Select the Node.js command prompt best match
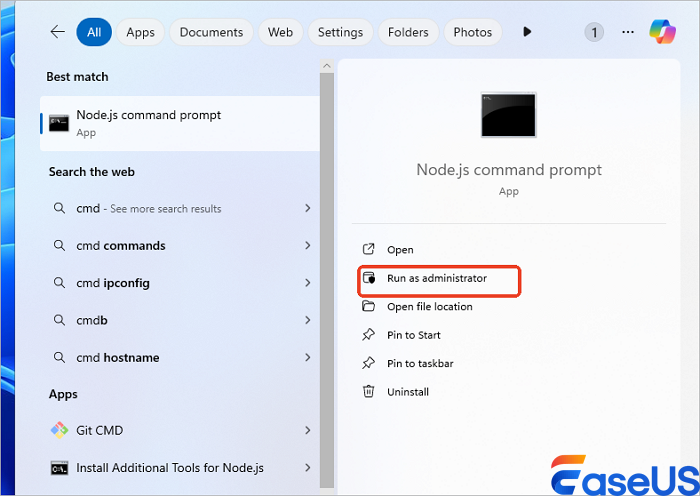Image resolution: width=700 pixels, height=496 pixels. (x=180, y=123)
